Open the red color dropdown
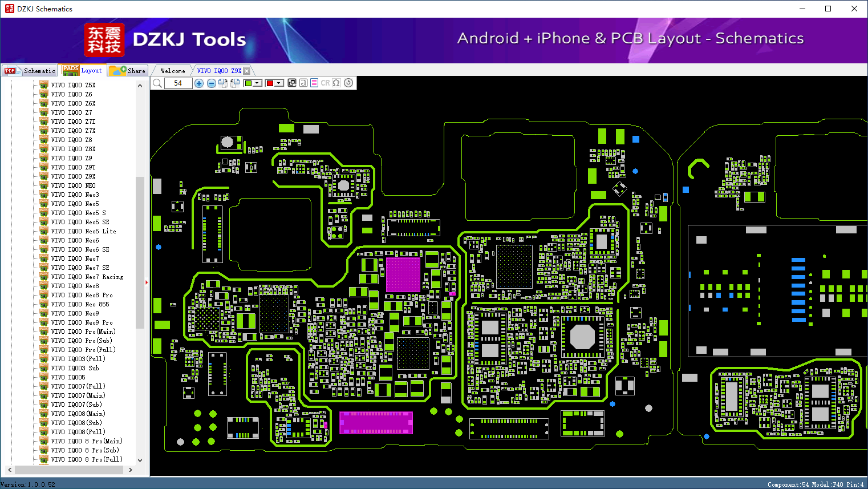The height and width of the screenshot is (489, 868). 274,83
